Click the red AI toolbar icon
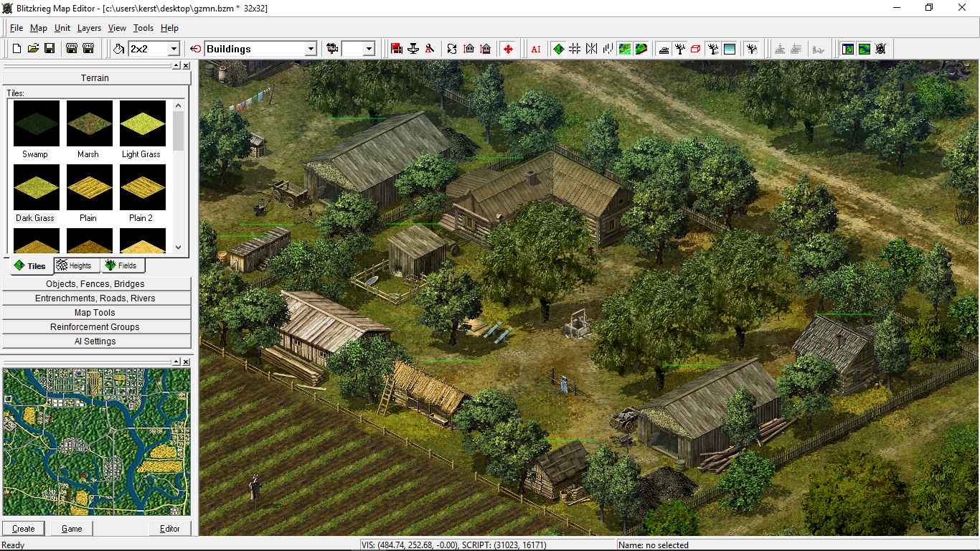980x551 pixels. 536,49
